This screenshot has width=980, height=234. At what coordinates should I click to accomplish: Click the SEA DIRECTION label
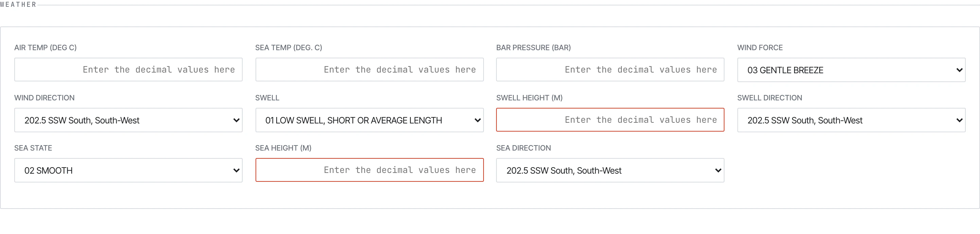(x=524, y=148)
